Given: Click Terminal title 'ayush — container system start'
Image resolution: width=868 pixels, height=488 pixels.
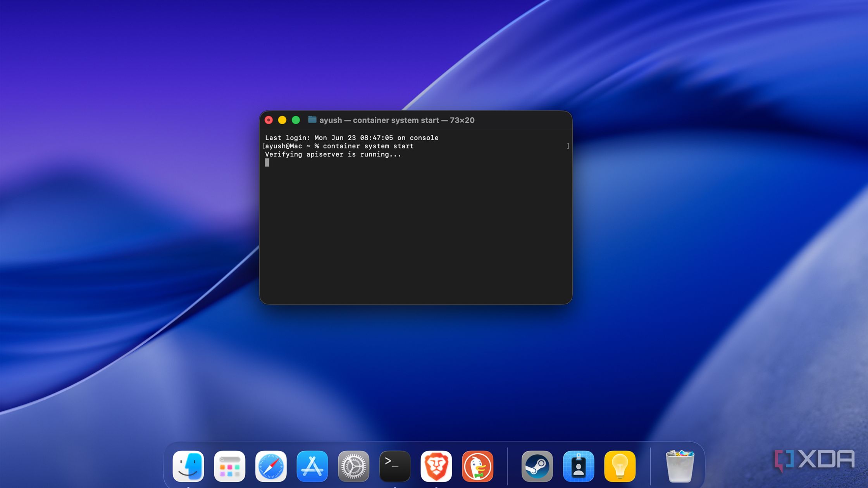Looking at the screenshot, I should pyautogui.click(x=379, y=120).
